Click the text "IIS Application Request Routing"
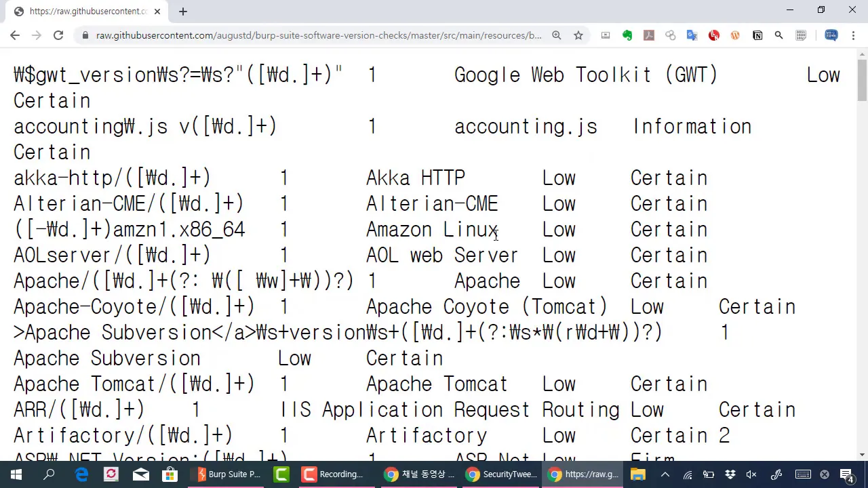 coord(450,409)
